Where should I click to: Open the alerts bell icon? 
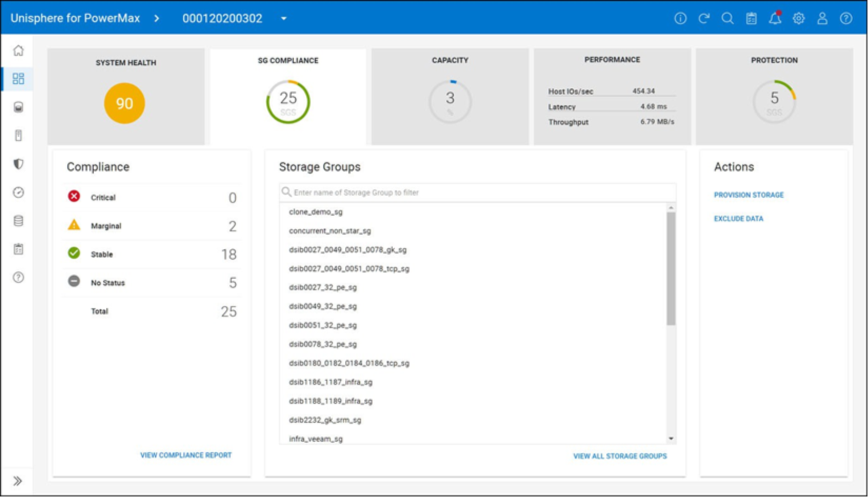pyautogui.click(x=775, y=18)
